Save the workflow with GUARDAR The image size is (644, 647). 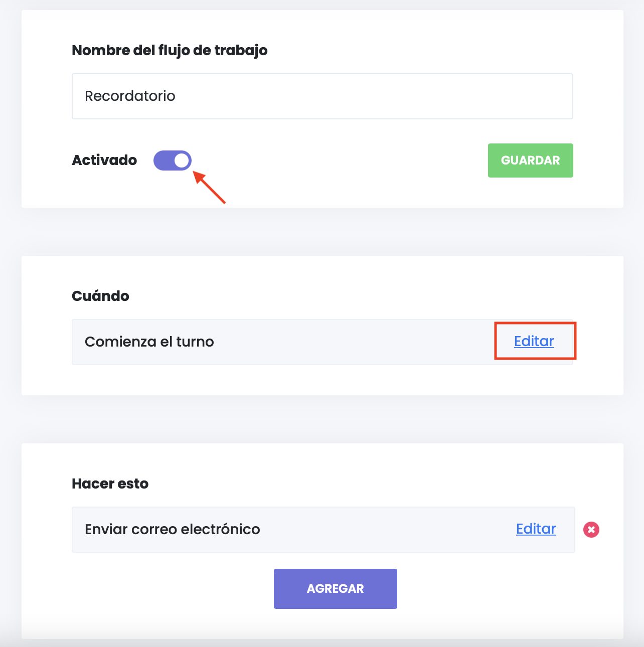[530, 160]
